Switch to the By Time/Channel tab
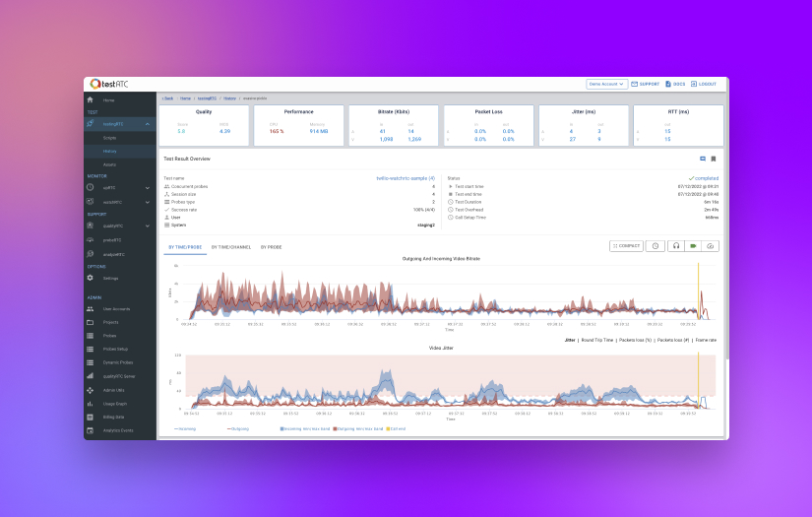812x517 pixels. click(231, 247)
